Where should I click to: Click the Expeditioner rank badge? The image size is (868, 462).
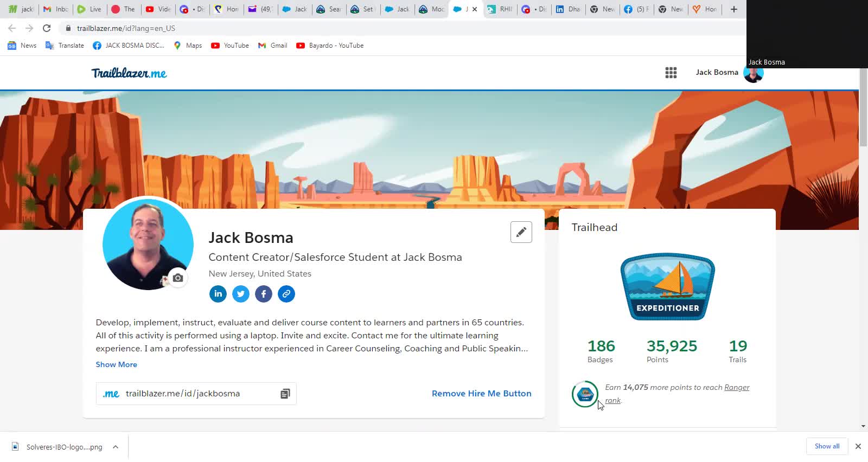tap(668, 287)
